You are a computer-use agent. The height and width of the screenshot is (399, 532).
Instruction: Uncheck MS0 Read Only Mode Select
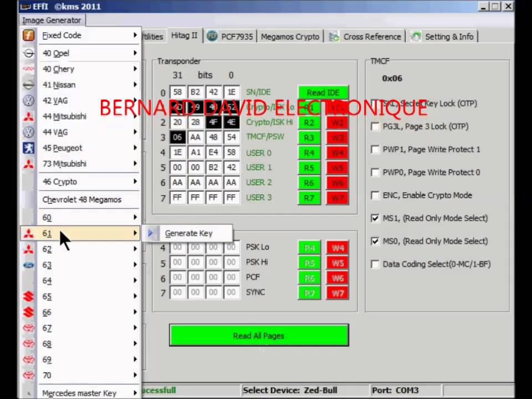[375, 241]
